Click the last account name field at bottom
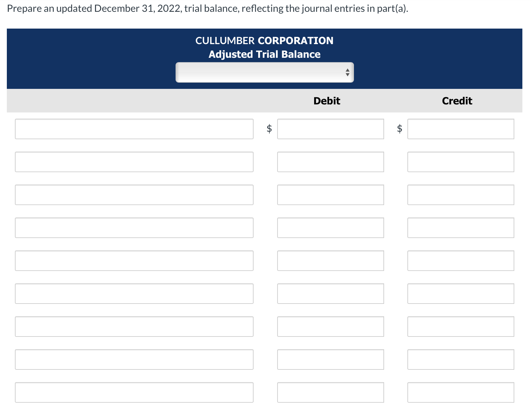Screen dimensions: 532x412 coord(134,392)
